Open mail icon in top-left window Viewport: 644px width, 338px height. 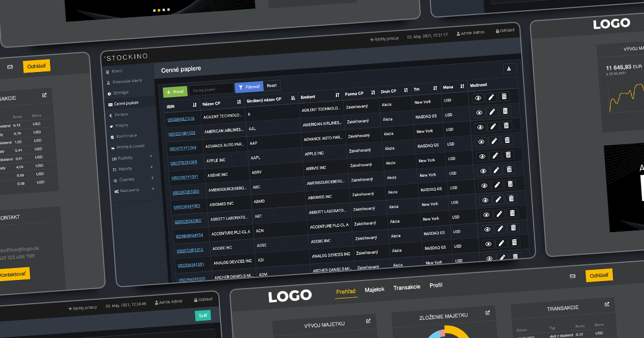pyautogui.click(x=10, y=67)
